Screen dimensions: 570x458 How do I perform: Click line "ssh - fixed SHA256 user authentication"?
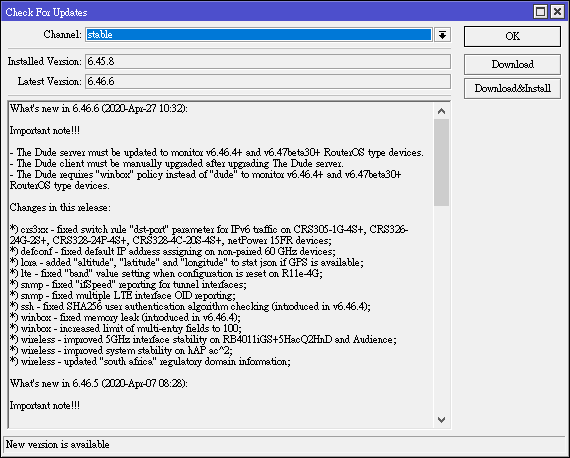[190, 306]
